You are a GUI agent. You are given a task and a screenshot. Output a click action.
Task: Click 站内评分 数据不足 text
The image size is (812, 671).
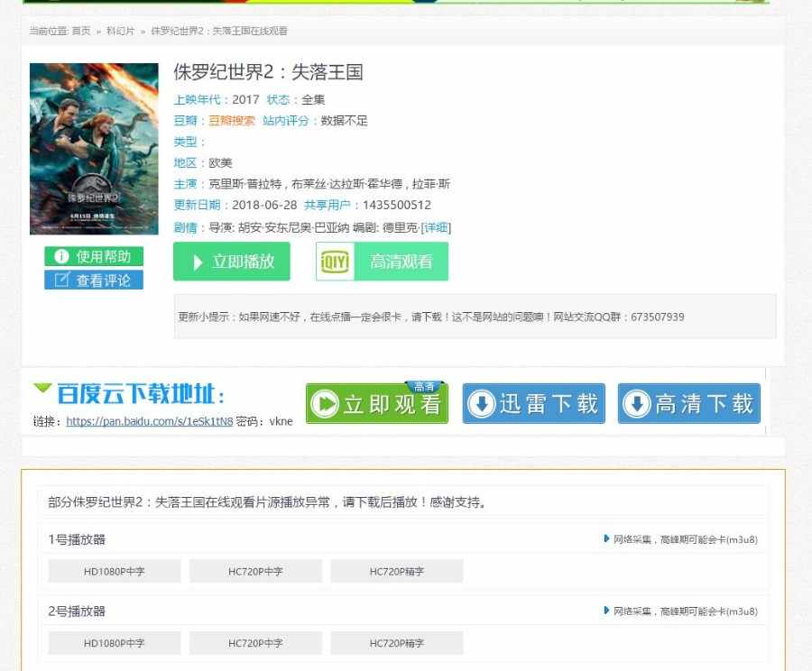click(x=345, y=121)
